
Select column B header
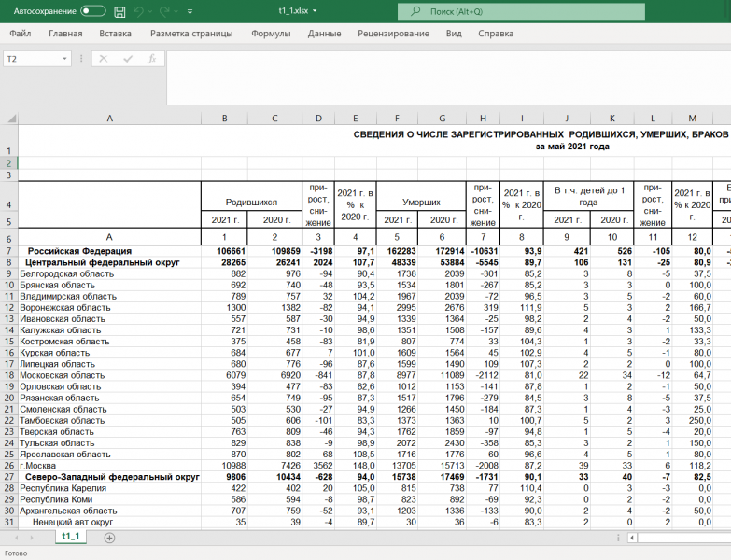coord(224,119)
